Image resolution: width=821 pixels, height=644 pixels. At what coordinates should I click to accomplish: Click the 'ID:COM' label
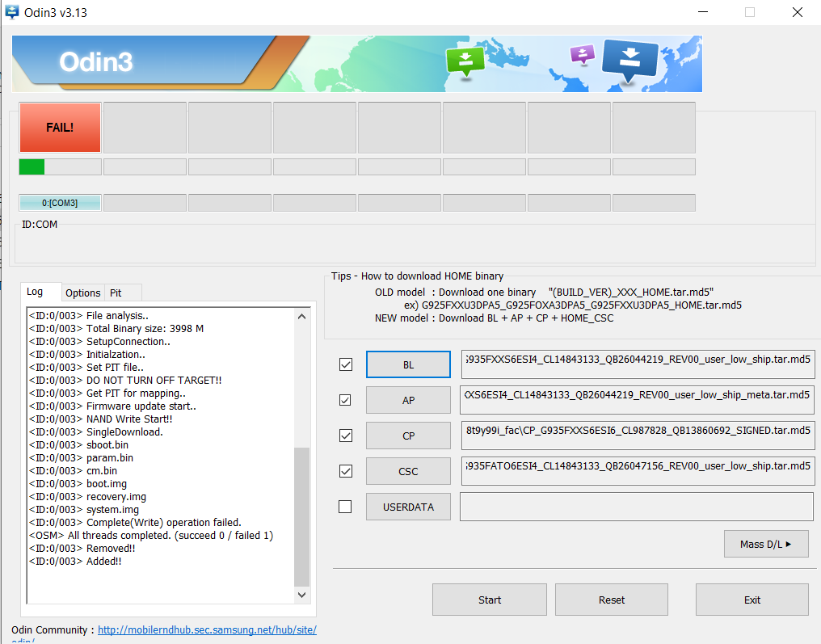click(x=40, y=224)
